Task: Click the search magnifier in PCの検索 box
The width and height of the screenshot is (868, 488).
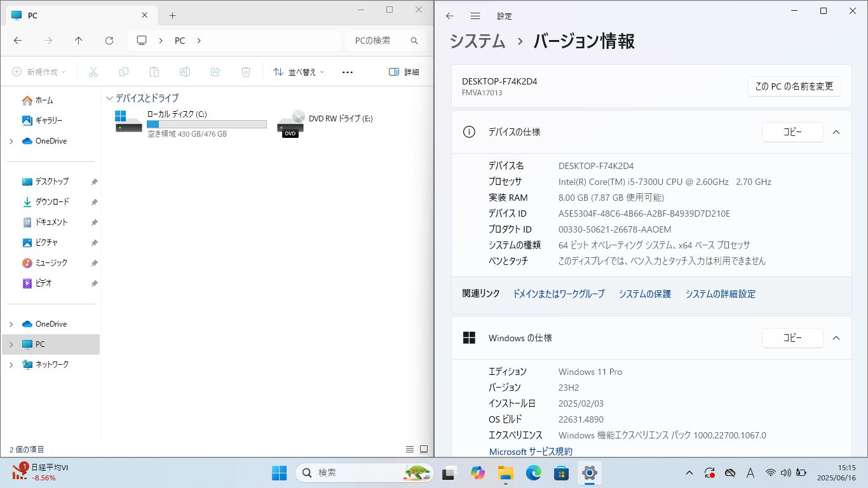Action: [x=414, y=41]
